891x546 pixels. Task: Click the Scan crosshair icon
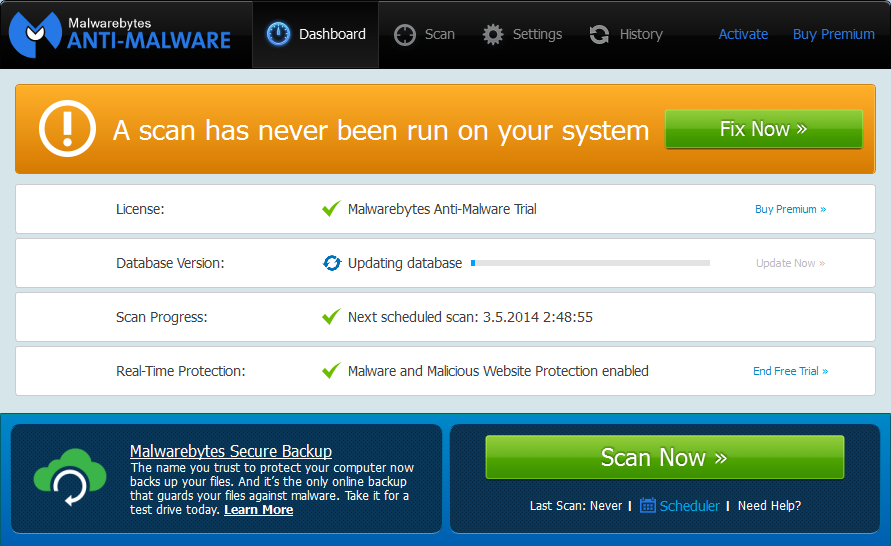coord(405,35)
